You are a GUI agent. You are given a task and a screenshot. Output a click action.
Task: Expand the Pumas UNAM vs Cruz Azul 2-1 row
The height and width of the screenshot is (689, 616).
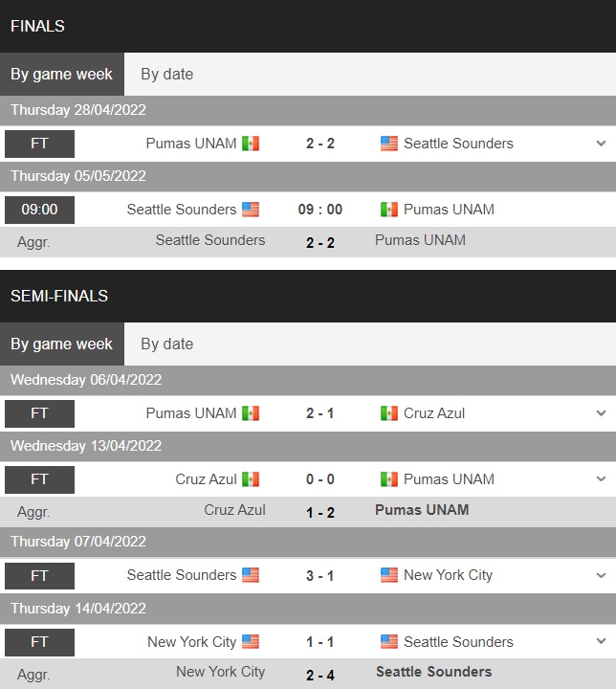[x=601, y=413]
